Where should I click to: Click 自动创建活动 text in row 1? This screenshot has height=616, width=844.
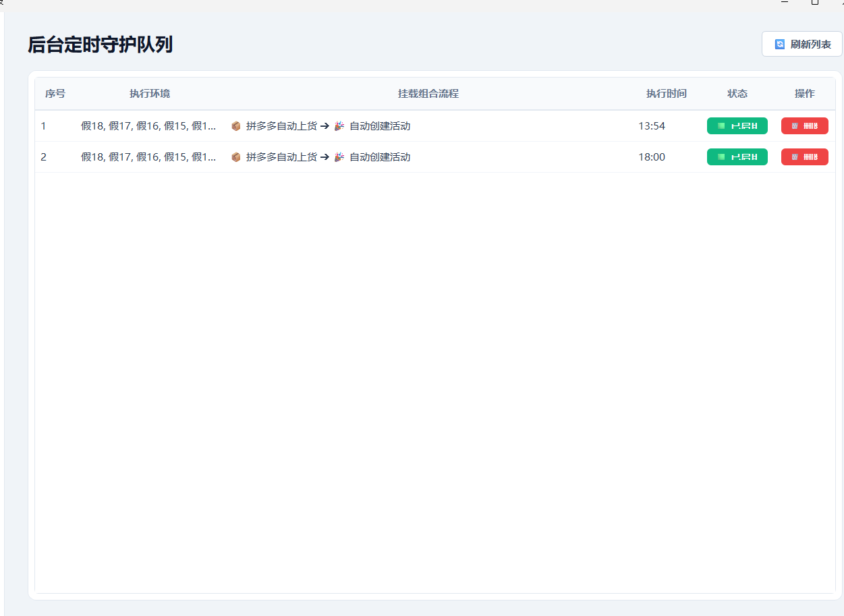point(380,126)
